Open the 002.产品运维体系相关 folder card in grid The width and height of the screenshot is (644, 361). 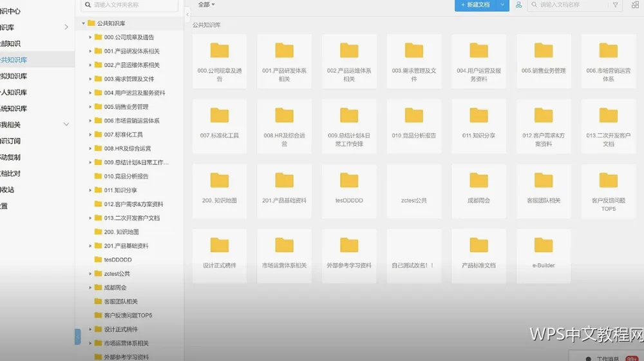[x=349, y=61]
